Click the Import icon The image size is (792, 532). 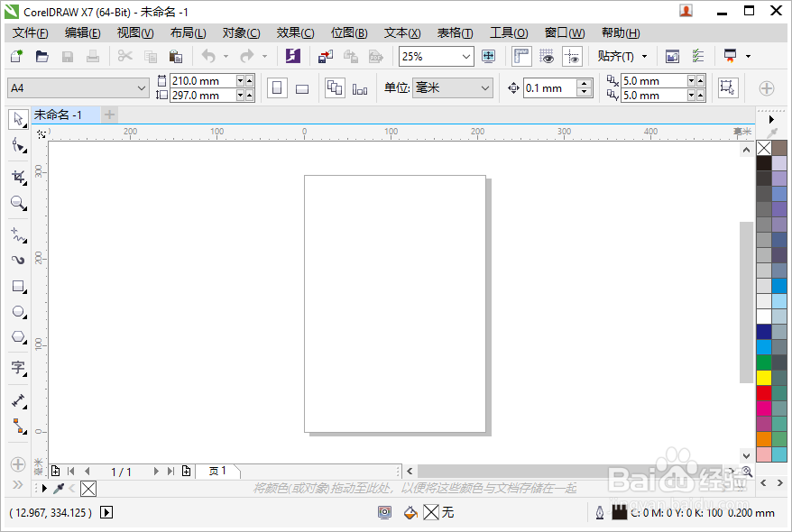[x=326, y=56]
